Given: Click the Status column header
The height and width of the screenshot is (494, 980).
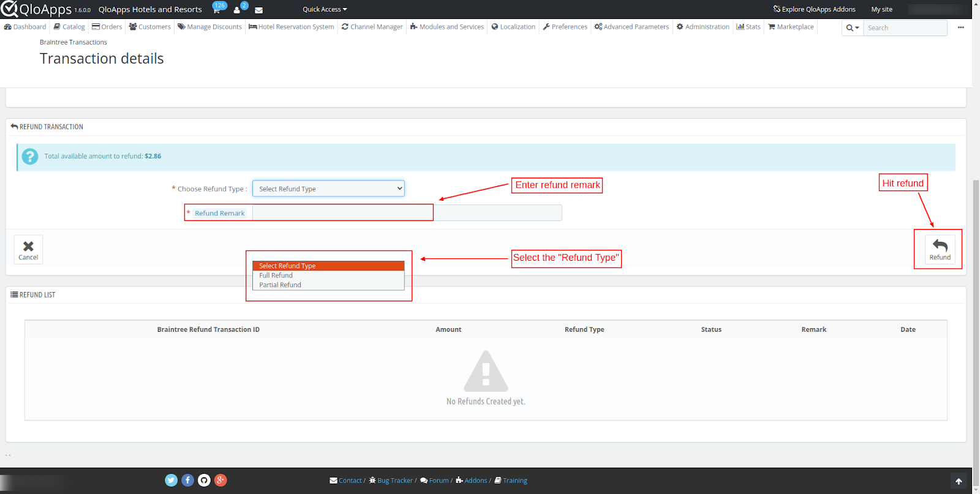Looking at the screenshot, I should point(711,329).
